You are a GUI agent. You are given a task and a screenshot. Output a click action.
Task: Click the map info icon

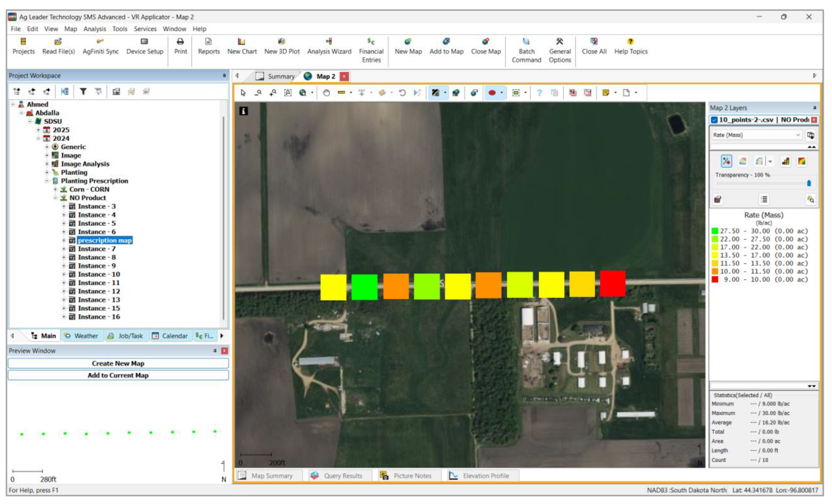pos(243,111)
